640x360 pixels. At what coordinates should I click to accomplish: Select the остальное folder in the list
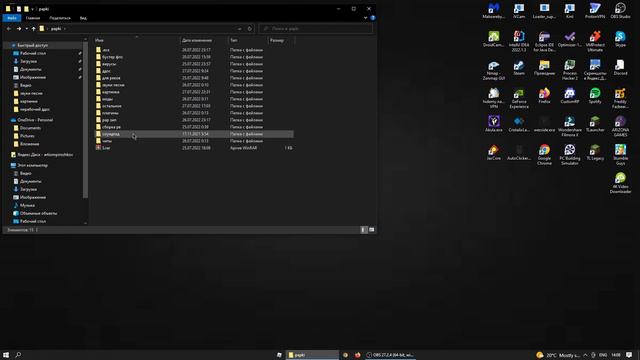click(x=194, y=106)
